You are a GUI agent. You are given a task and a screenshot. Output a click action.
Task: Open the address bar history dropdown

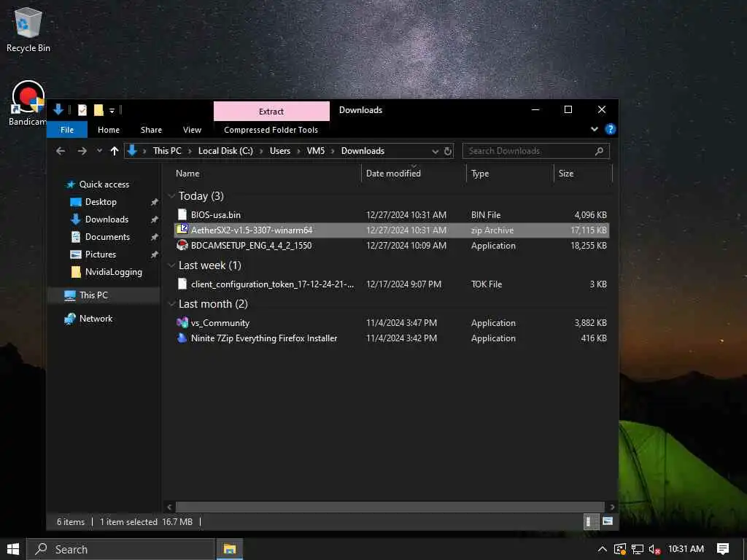(435, 152)
